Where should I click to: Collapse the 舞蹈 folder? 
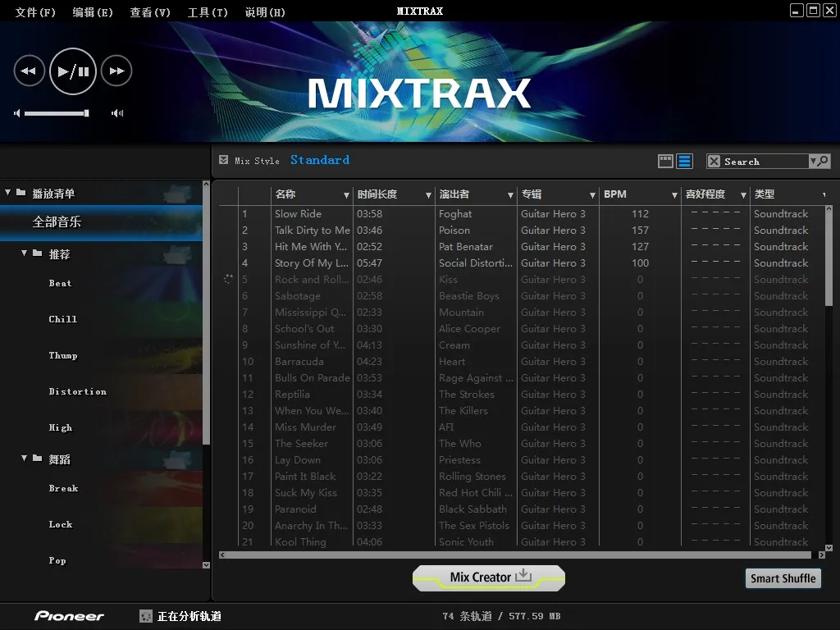pyautogui.click(x=24, y=458)
